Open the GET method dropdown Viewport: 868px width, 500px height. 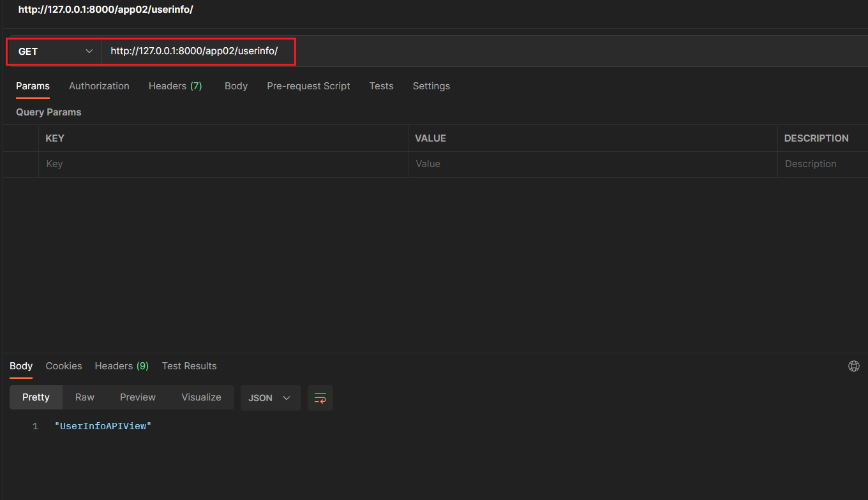coord(56,52)
